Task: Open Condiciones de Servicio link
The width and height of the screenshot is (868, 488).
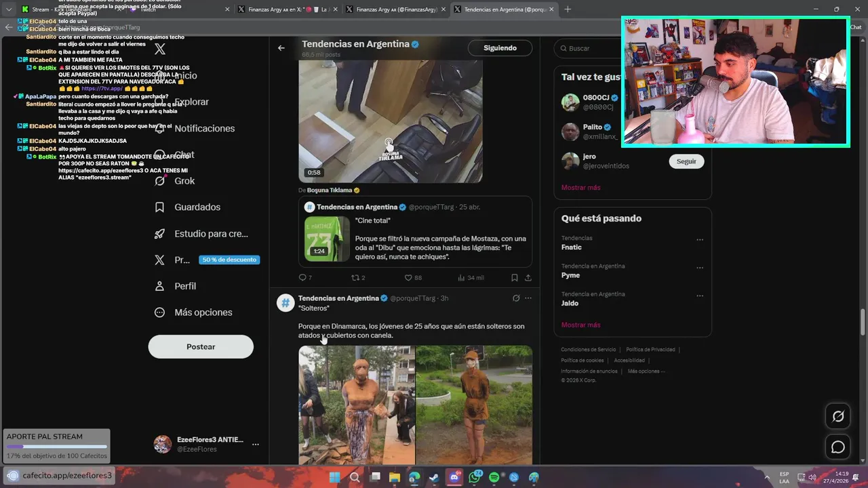Action: 589,350
